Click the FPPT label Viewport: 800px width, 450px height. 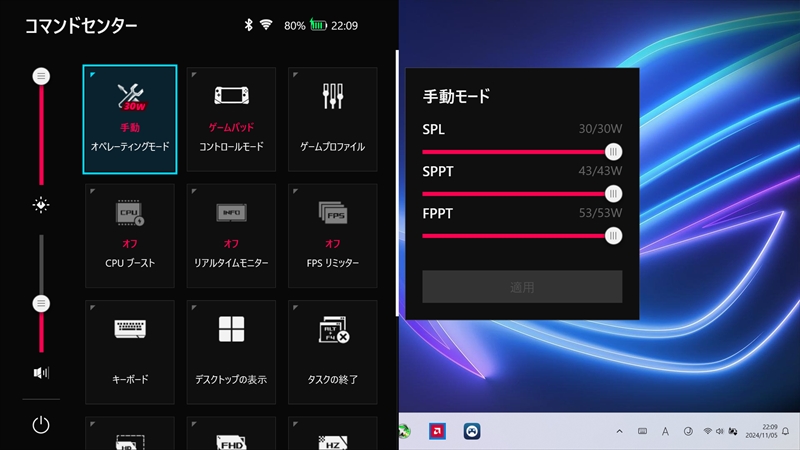437,213
